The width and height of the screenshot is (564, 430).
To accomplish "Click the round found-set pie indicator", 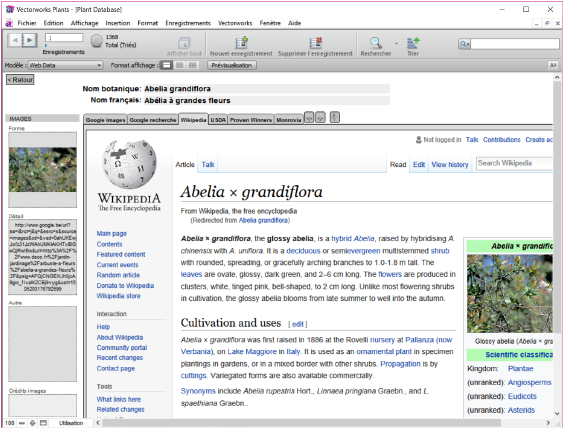I will pyautogui.click(x=96, y=41).
